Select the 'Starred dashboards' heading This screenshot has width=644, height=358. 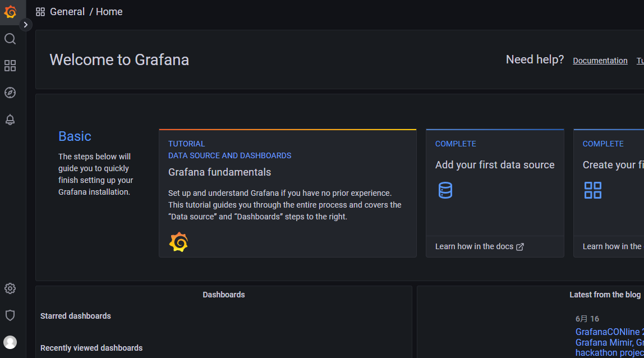[76, 316]
